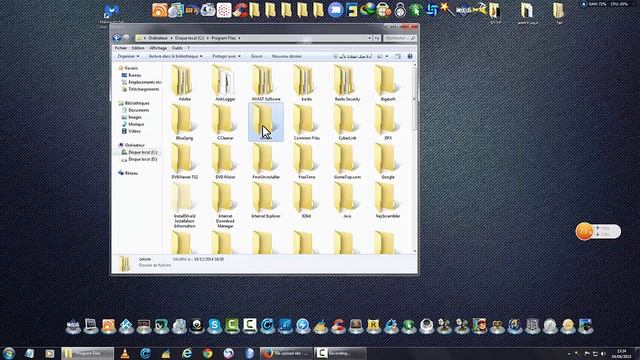Open the blue round 30 icon in top dock

[336, 10]
